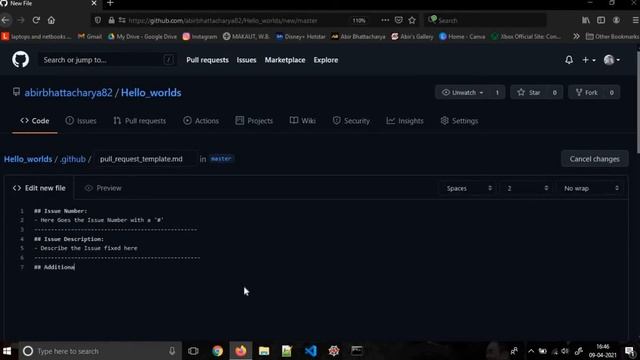Viewport: 640px width, 360px height.
Task: Open the Firefox hamburger menu
Action: tap(636, 20)
